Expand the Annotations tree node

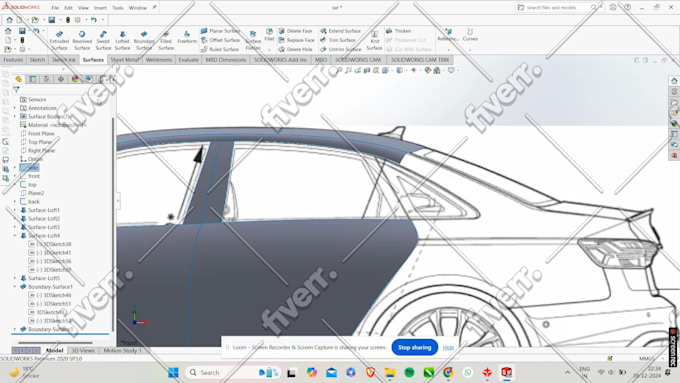click(x=15, y=108)
